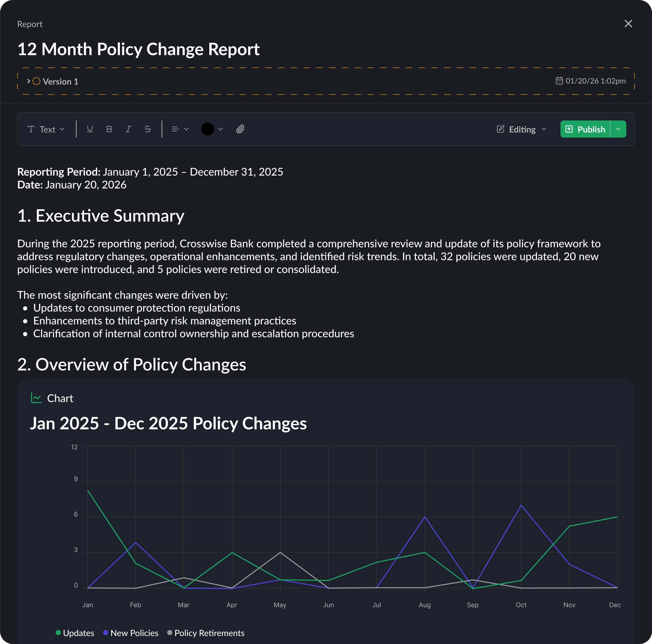Toggle bold formatting
Image resolution: width=652 pixels, height=644 pixels.
[x=109, y=129]
